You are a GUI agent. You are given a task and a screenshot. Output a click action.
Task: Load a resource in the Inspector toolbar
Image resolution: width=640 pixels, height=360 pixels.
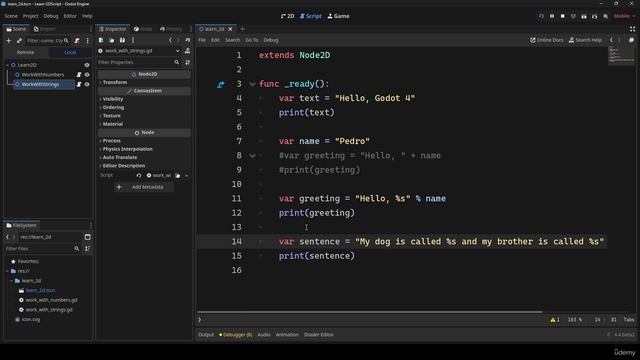[111, 40]
